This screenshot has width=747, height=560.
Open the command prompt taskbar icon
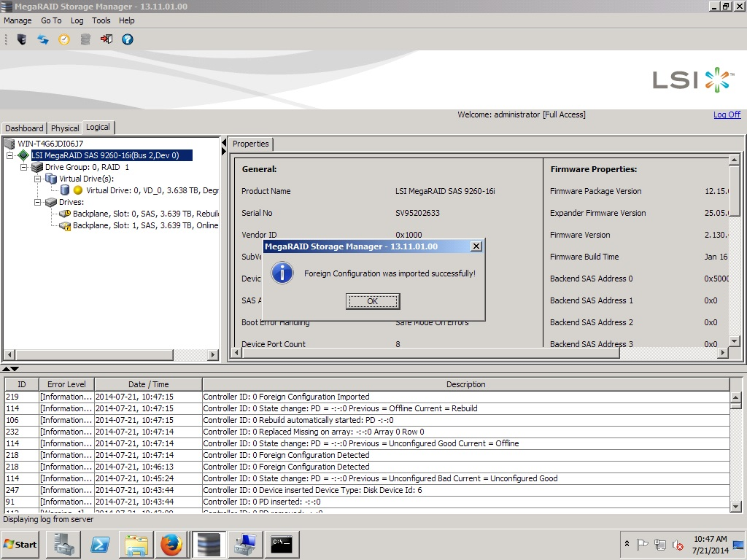(282, 544)
